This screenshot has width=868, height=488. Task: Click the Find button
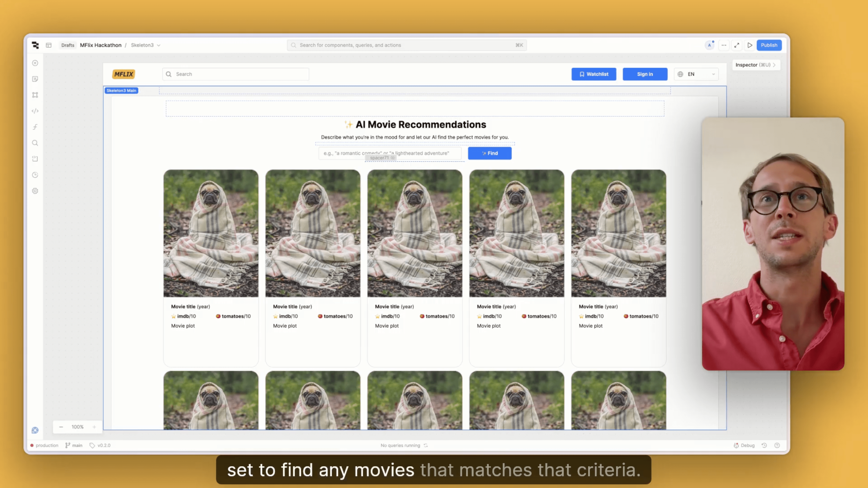[x=490, y=153]
